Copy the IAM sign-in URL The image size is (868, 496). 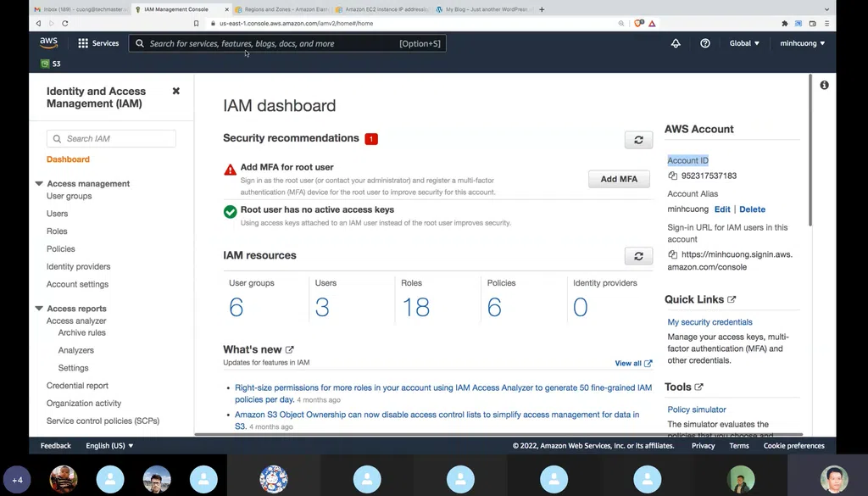coord(673,254)
